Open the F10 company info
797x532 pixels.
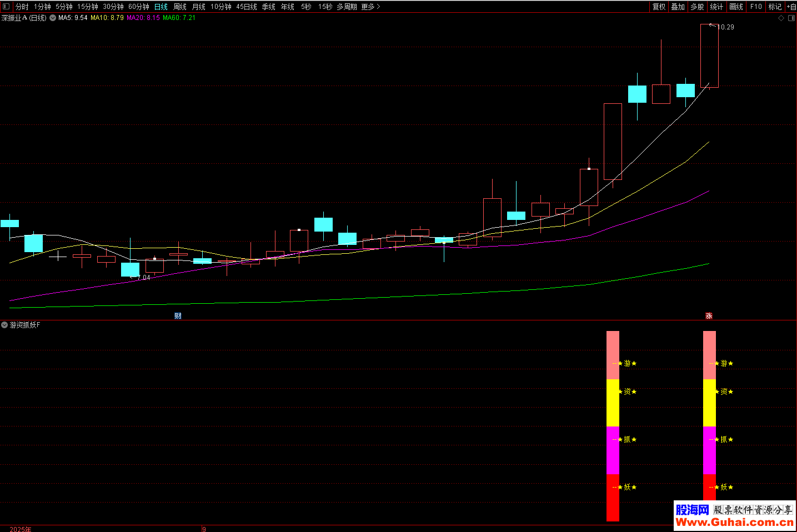(x=756, y=7)
